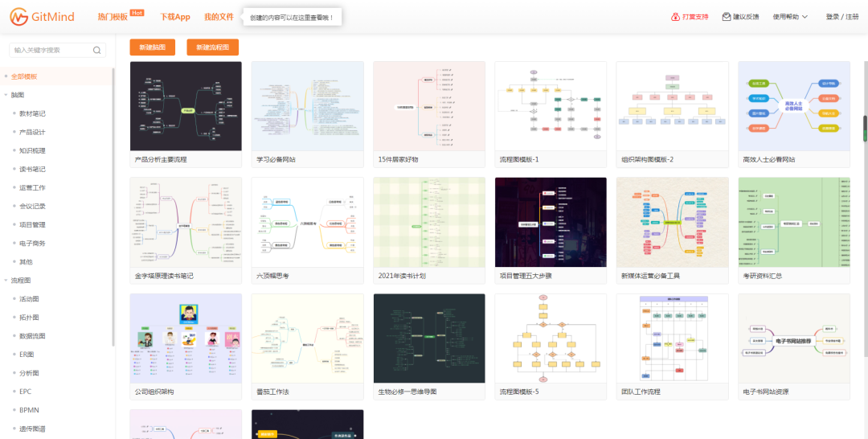Focus the keyword search input field

pyautogui.click(x=50, y=50)
